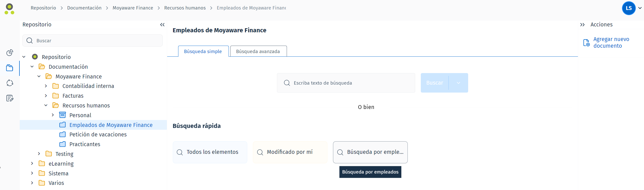Select Practicantes tree item

point(85,144)
